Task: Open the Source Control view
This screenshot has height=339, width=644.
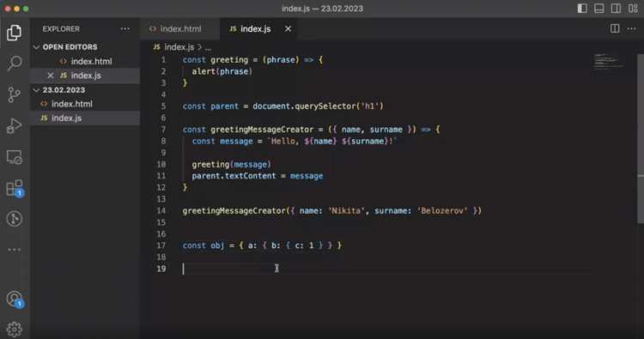Action: [15, 94]
